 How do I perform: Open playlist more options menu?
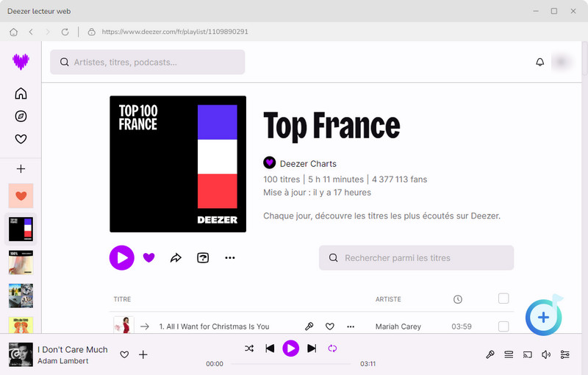pos(230,257)
